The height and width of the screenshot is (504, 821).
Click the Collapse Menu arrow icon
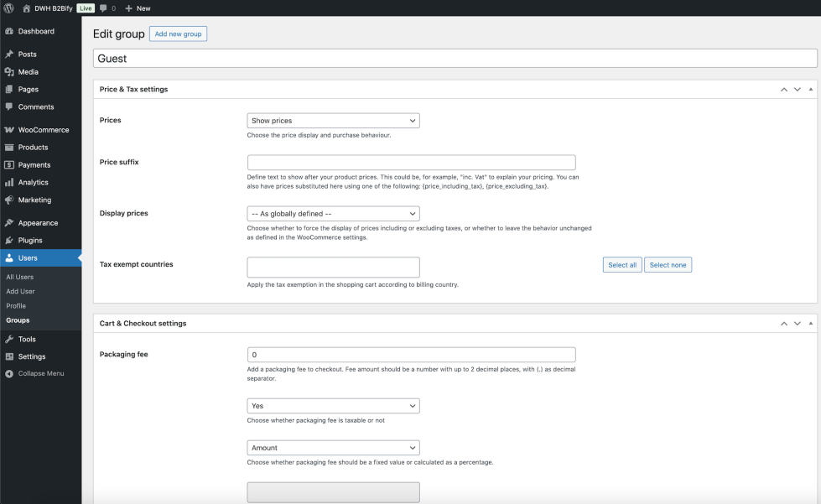coord(9,373)
